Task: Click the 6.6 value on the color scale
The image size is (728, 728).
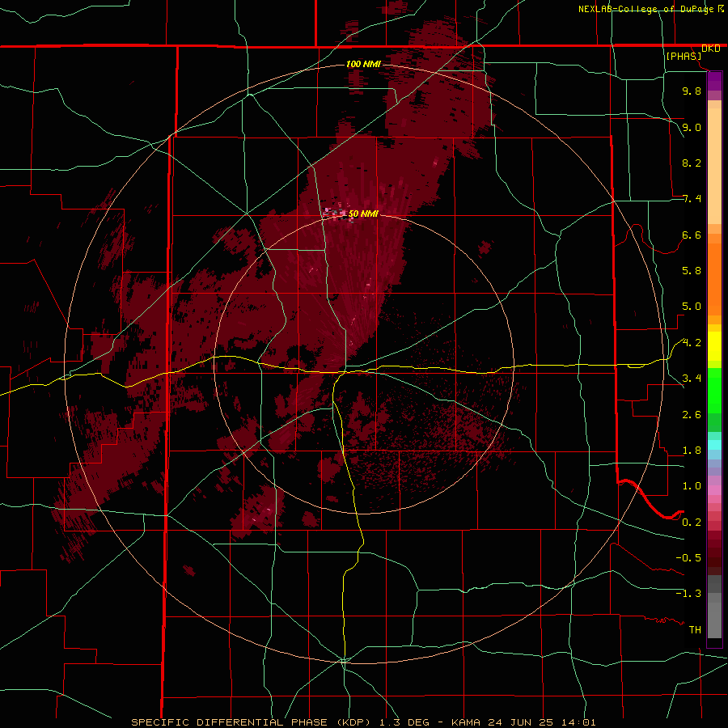Action: [x=692, y=235]
